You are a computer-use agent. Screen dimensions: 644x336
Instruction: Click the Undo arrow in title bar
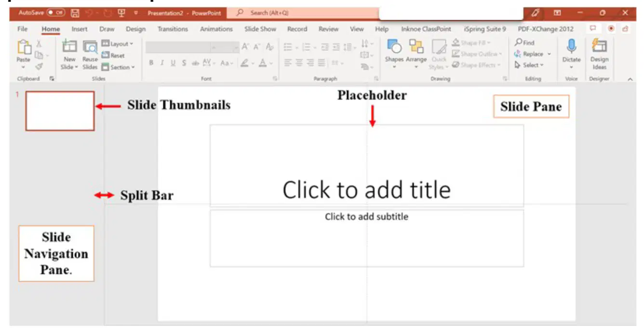pos(90,13)
